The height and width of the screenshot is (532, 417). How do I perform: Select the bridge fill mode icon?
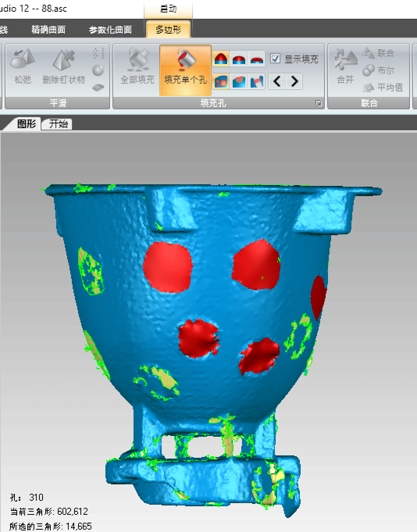pos(257,81)
